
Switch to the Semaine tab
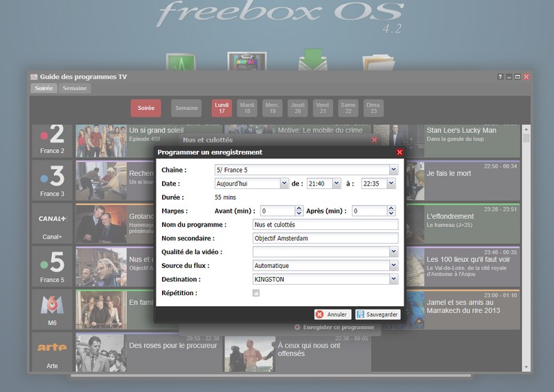point(75,89)
